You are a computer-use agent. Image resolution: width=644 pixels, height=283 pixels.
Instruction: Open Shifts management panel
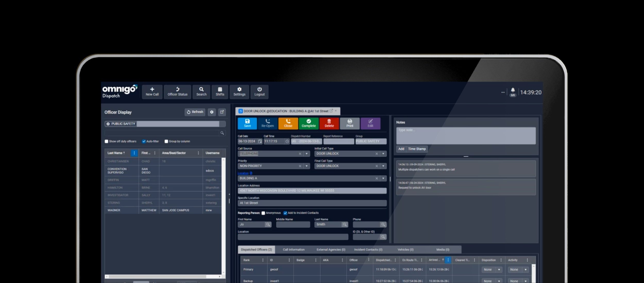click(219, 92)
